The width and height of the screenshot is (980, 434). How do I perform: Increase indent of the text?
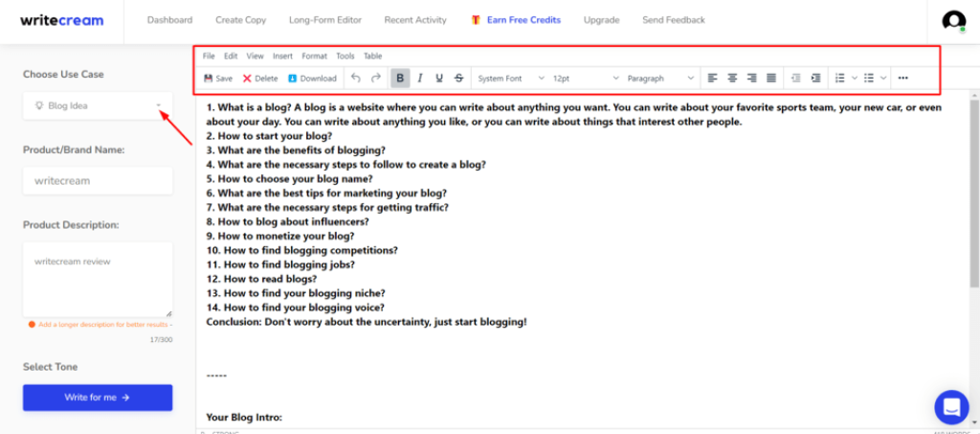coord(815,79)
